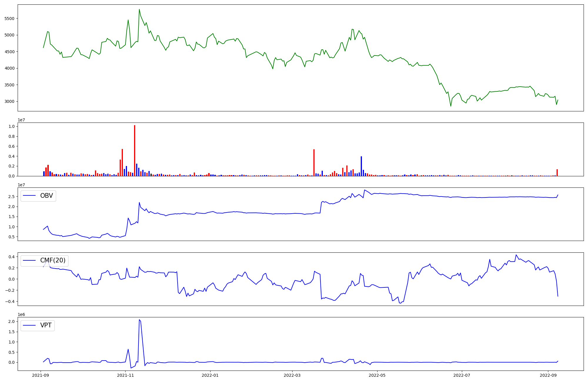The height and width of the screenshot is (382, 588).
Task: Click the tallest red volume bar
Action: 135,150
